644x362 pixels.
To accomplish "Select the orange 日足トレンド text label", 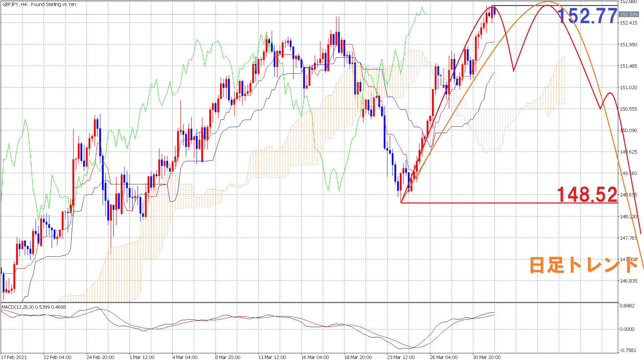I will [584, 265].
